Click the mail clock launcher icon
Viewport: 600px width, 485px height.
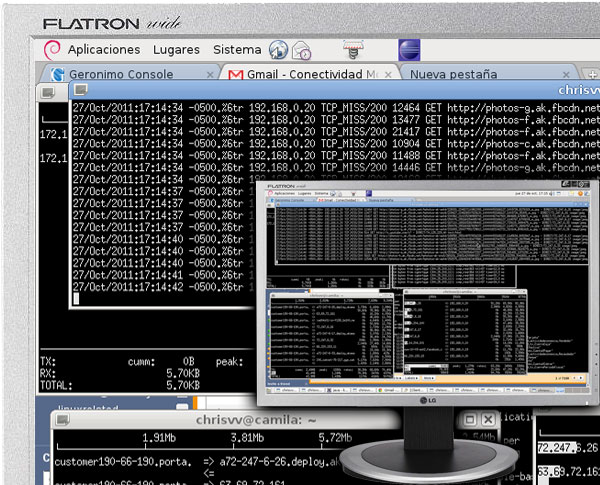tap(301, 50)
